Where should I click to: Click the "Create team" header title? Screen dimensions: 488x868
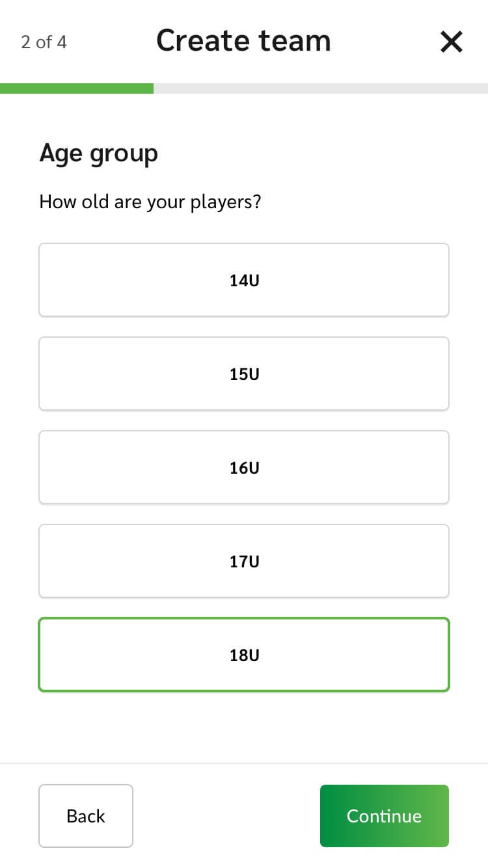243,41
